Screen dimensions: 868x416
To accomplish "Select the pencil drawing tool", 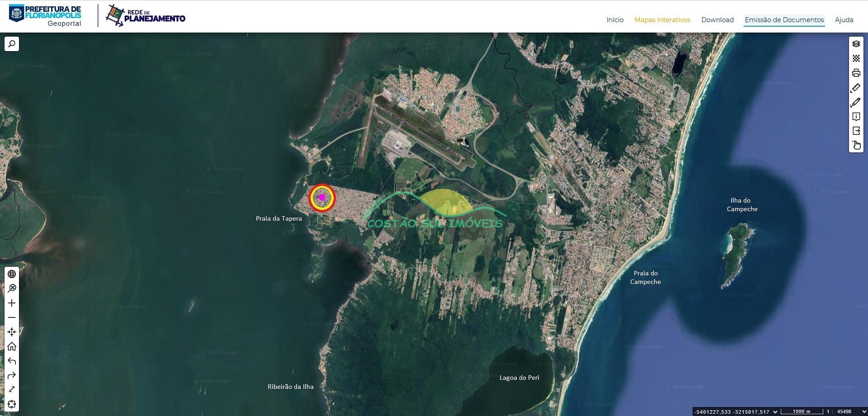I will [x=856, y=102].
